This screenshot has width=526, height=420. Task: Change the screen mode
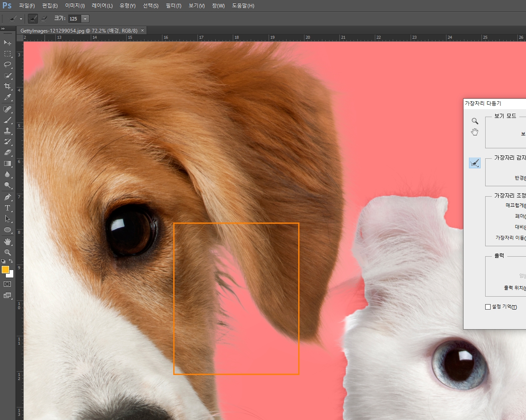(x=7, y=295)
